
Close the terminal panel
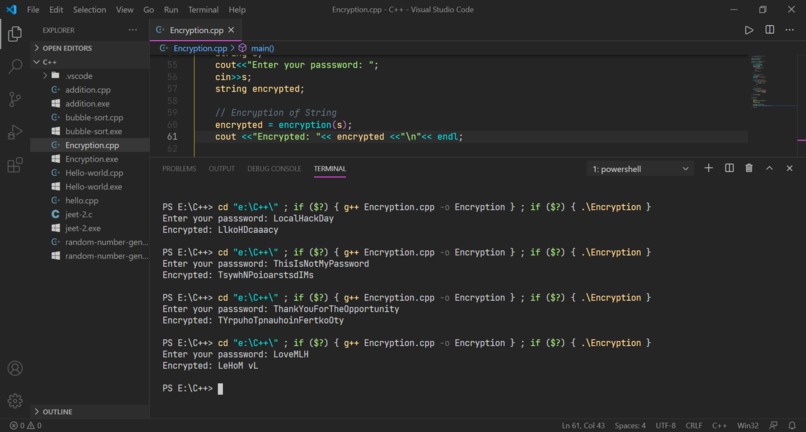tap(790, 168)
